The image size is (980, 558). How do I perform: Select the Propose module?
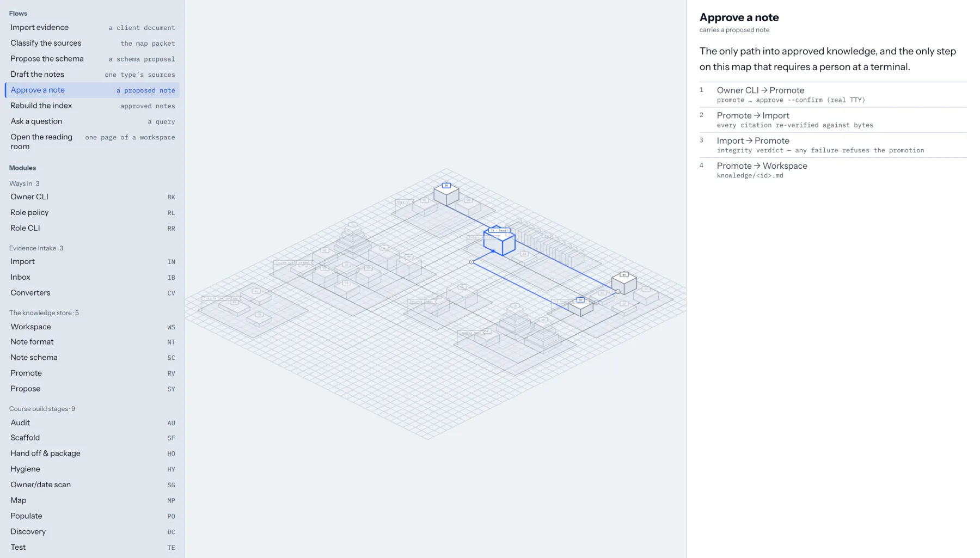pyautogui.click(x=92, y=389)
